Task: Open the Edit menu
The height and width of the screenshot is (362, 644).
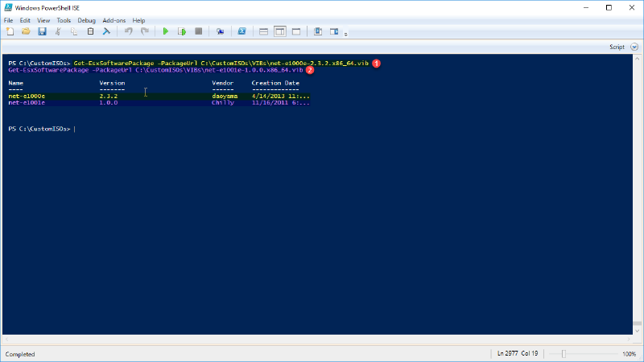Action: coord(25,21)
